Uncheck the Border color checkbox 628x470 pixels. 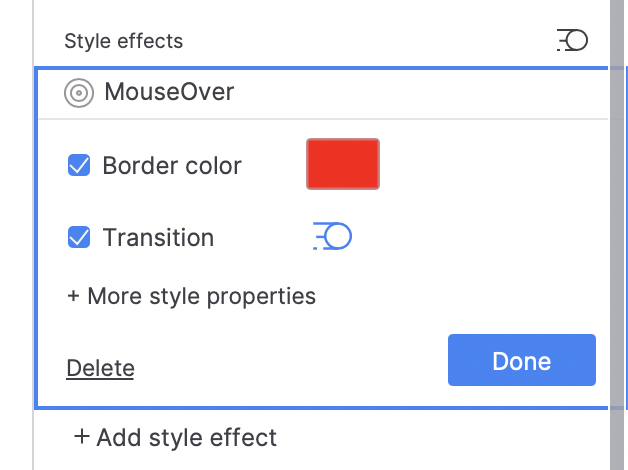[x=79, y=165]
